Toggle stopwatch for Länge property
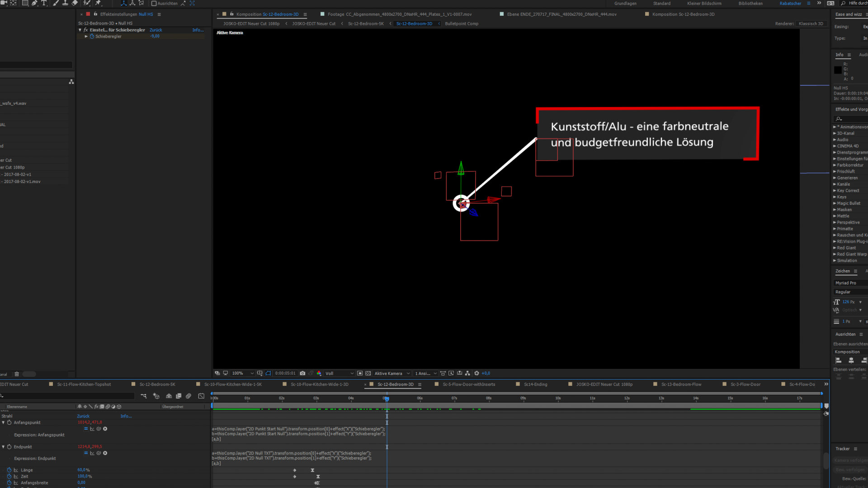Viewport: 868px width, 488px height. (x=9, y=470)
